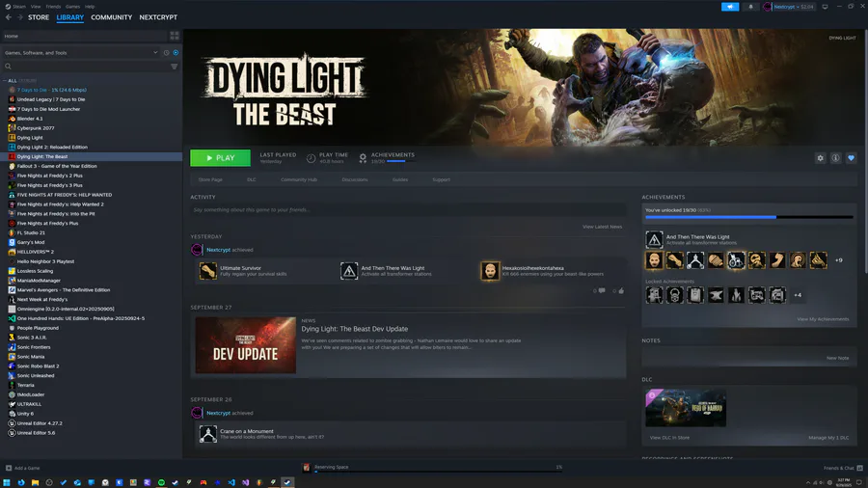Go back with the left arrow
This screenshot has width=868, height=488.
coord(9,17)
